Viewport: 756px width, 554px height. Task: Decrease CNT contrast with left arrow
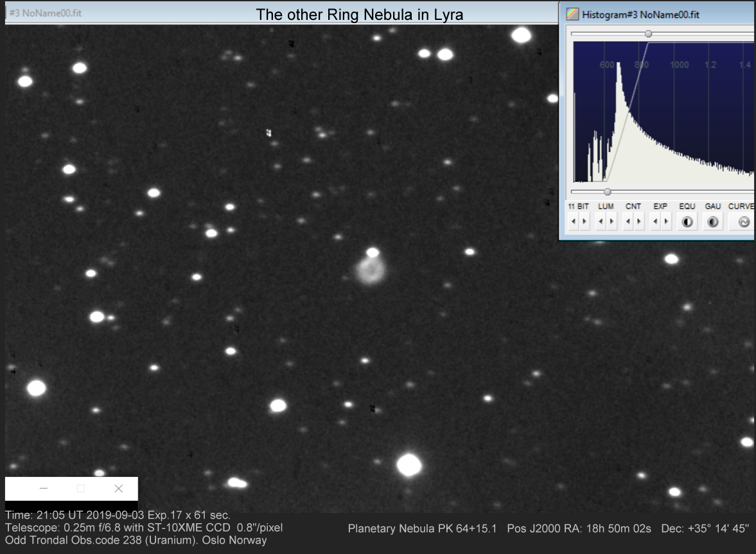coord(628,222)
